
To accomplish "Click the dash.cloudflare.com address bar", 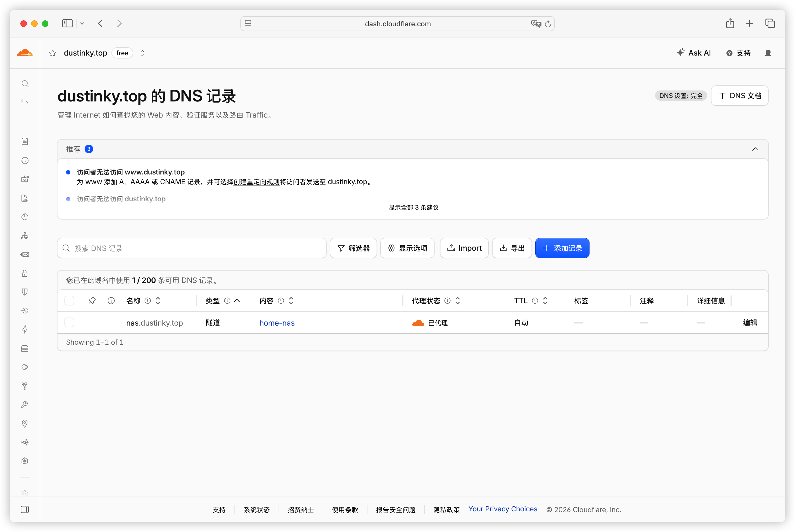I will tap(397, 24).
